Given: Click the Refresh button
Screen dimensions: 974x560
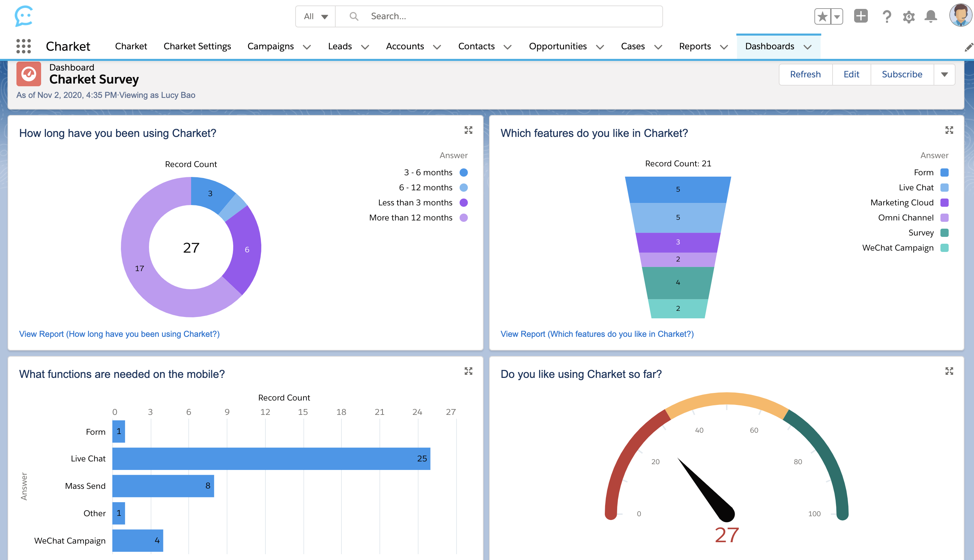Looking at the screenshot, I should [x=805, y=74].
